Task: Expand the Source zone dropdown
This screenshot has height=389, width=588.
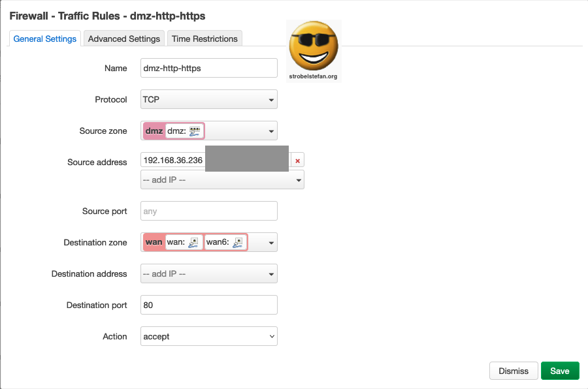Action: [x=271, y=131]
